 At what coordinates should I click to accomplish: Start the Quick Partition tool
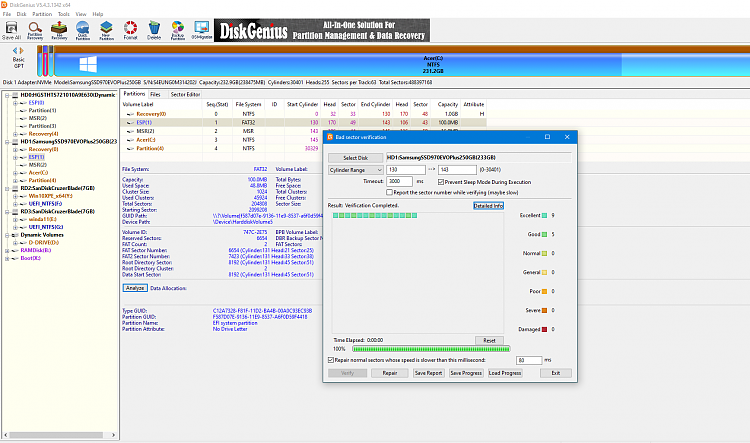pos(84,30)
